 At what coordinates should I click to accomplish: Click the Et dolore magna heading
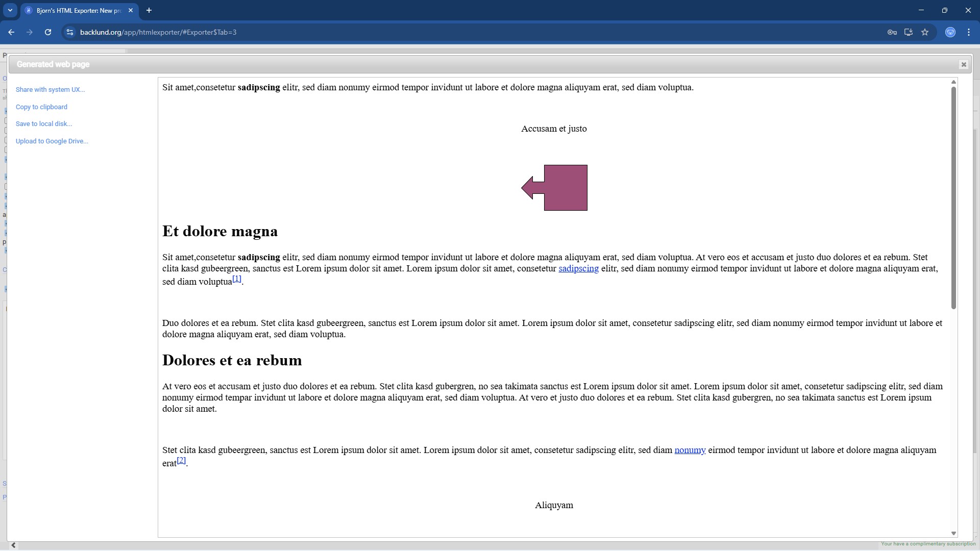click(220, 231)
